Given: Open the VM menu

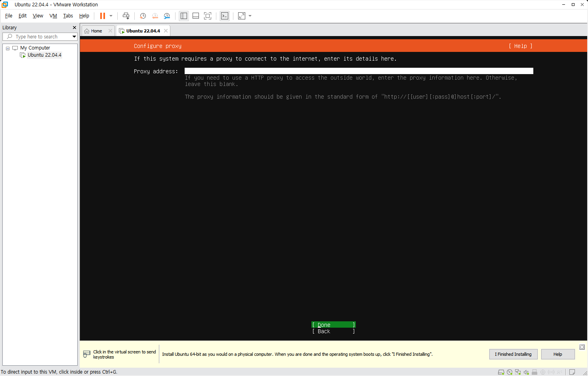Looking at the screenshot, I should tap(53, 16).
